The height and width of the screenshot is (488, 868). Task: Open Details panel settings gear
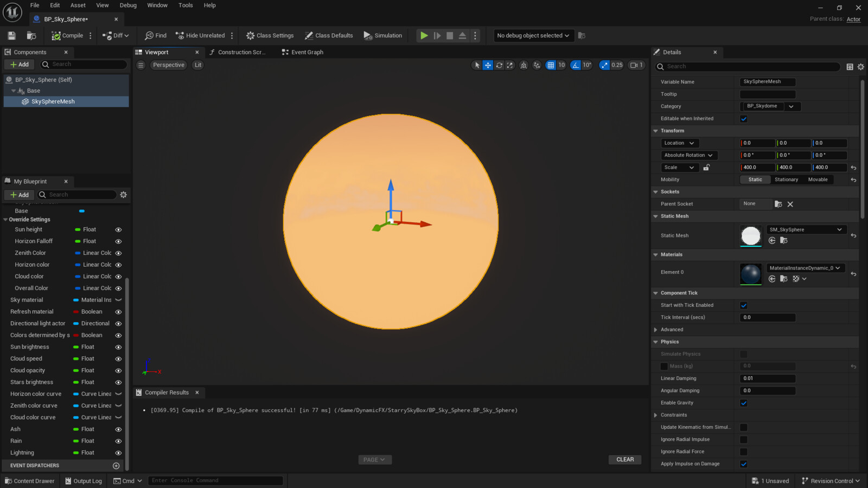[861, 67]
